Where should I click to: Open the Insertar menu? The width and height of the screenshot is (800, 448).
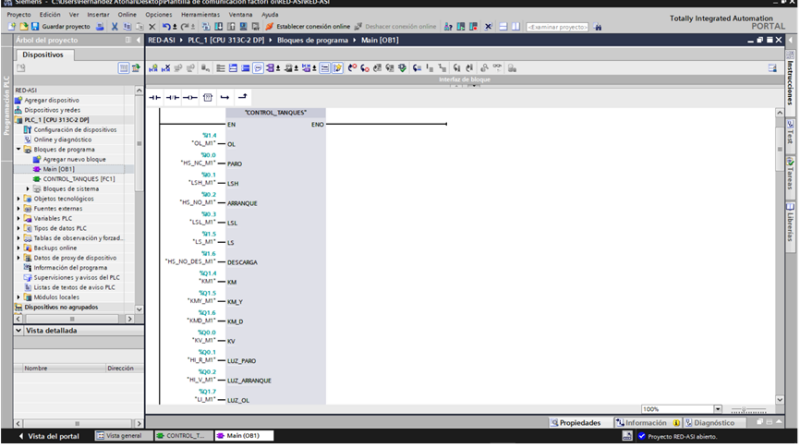98,15
